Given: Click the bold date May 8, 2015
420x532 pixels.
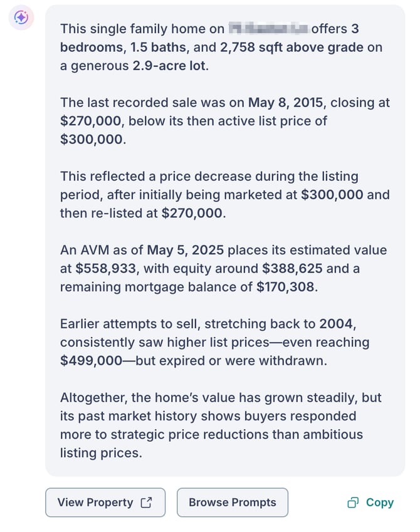Looking at the screenshot, I should 292,102.
